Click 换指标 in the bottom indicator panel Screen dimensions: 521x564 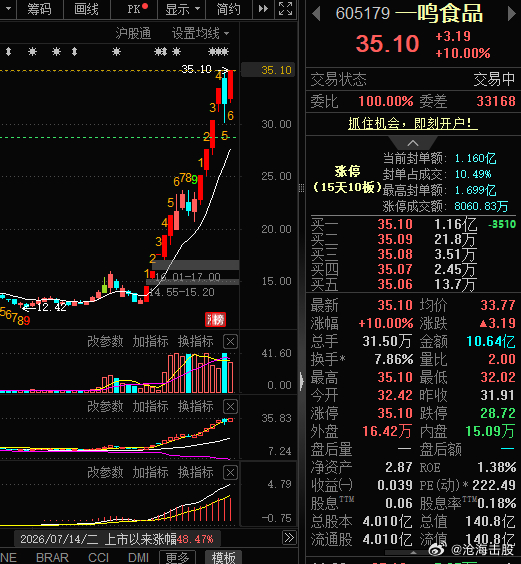196,472
